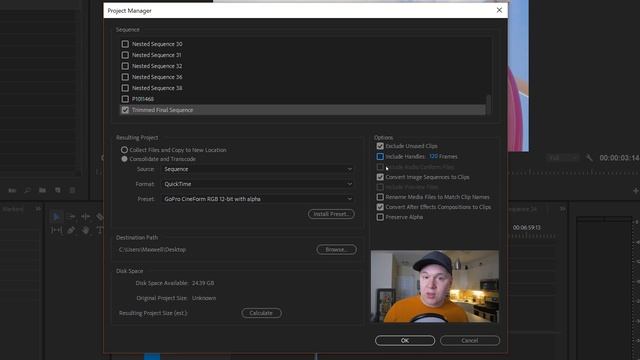Enable the Include Handles checkbox
Viewport: 640px width, 360px height.
380,156
